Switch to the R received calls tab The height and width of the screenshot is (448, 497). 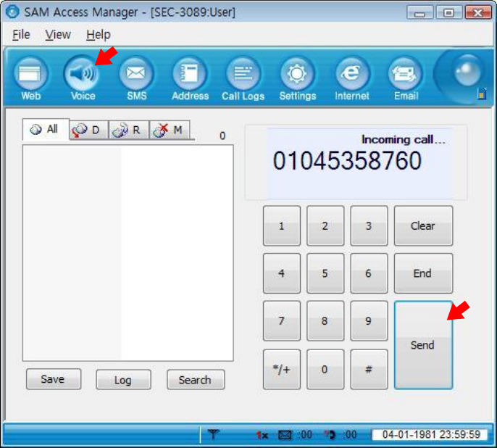click(129, 130)
